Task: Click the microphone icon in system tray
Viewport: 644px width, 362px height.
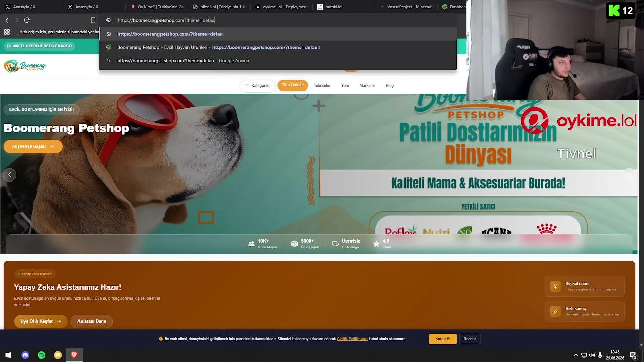Action: click(x=600, y=355)
